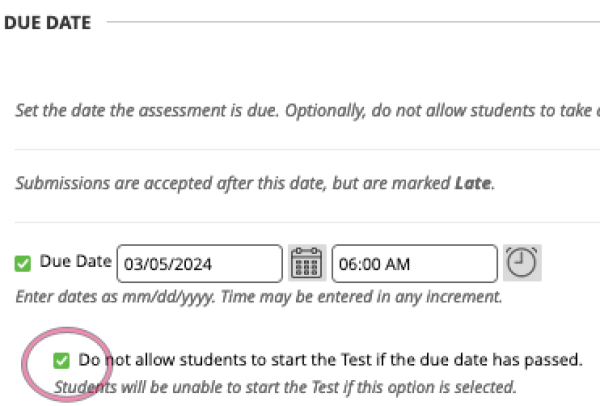600x406 pixels.
Task: Open the date picker calendar icon
Action: [x=307, y=263]
